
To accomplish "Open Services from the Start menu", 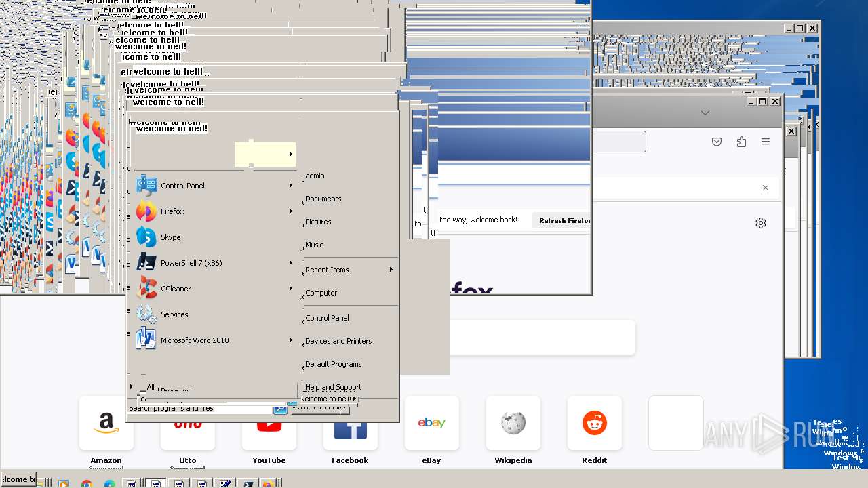I will click(x=146, y=314).
